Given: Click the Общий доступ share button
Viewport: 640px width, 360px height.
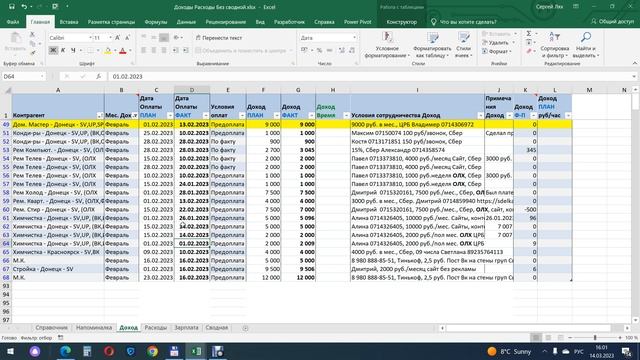Looking at the screenshot, I should pyautogui.click(x=612, y=21).
